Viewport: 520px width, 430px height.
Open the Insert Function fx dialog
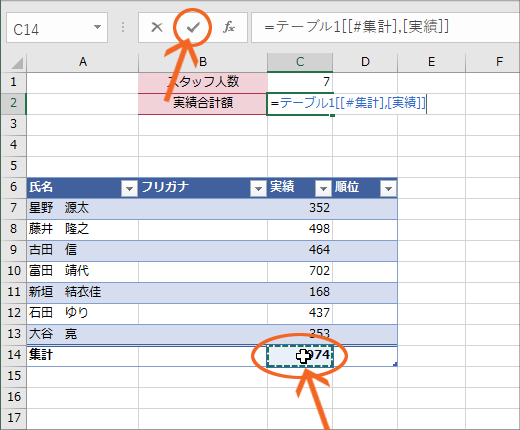point(229,27)
